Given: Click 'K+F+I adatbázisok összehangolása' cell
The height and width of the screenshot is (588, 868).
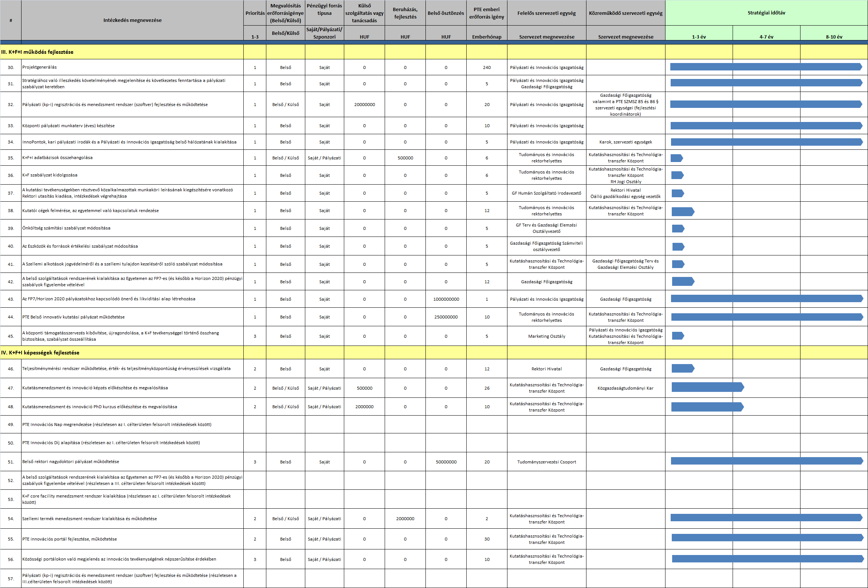Looking at the screenshot, I should point(132,158).
